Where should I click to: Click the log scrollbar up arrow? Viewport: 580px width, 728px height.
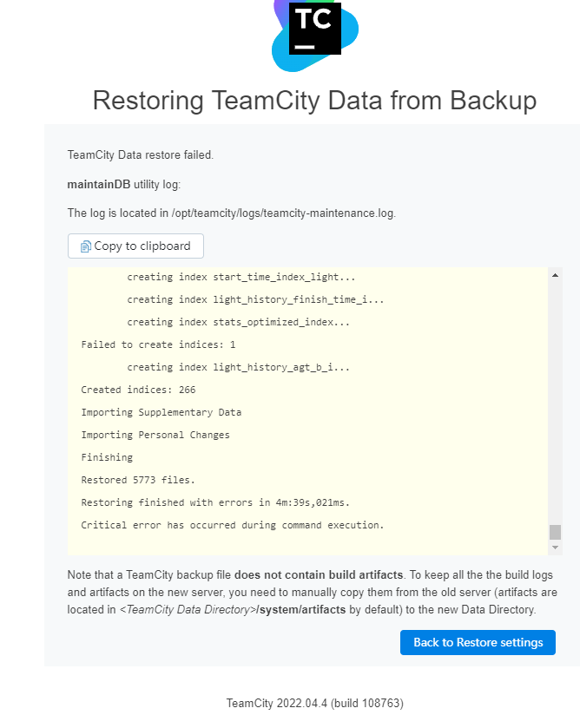(556, 275)
